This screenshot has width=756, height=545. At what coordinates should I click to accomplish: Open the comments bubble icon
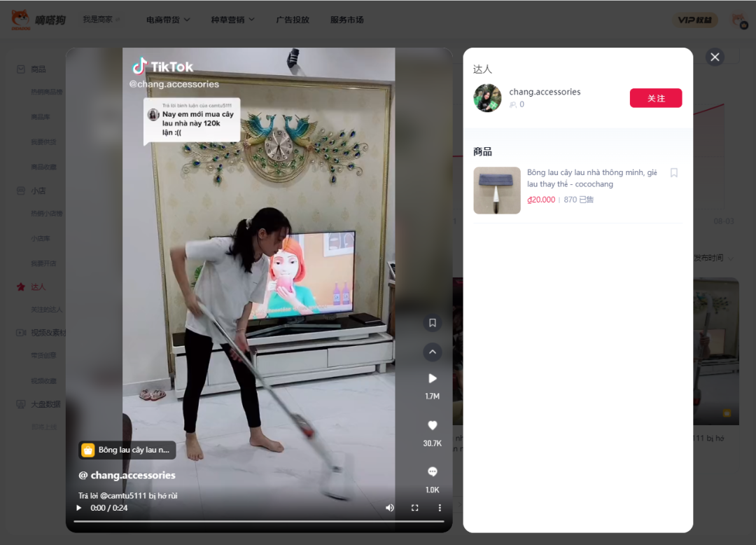[x=432, y=471]
